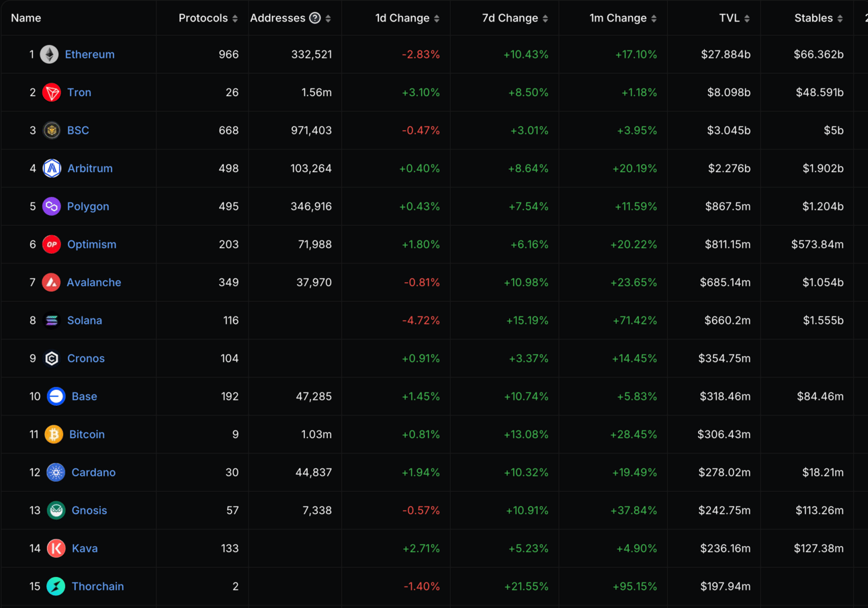
Task: Open the Thorchain chain link
Action: pos(97,587)
